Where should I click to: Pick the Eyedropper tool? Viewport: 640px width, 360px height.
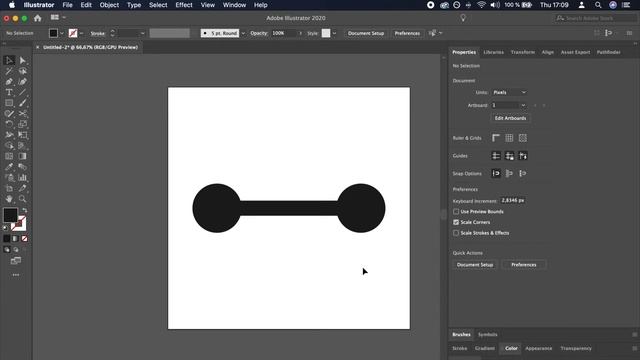point(9,167)
